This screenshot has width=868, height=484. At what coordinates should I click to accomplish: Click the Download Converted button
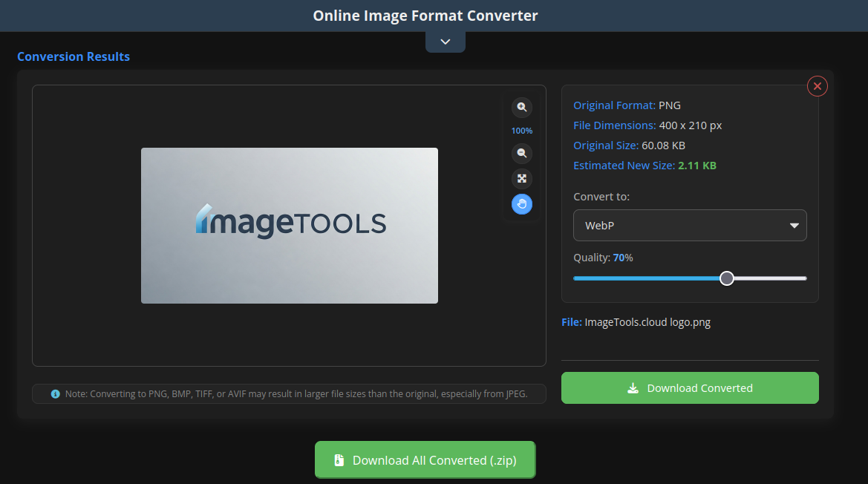click(690, 387)
